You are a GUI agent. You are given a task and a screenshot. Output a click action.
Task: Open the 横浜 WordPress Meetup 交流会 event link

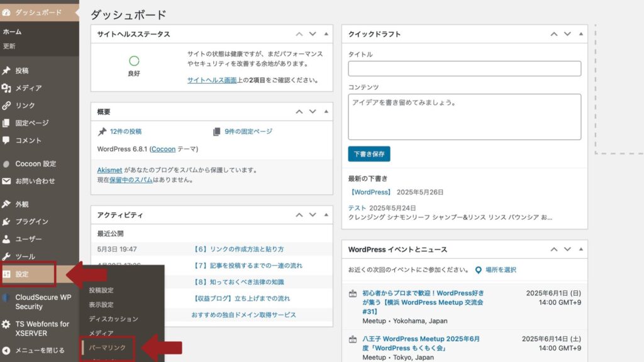click(x=423, y=302)
